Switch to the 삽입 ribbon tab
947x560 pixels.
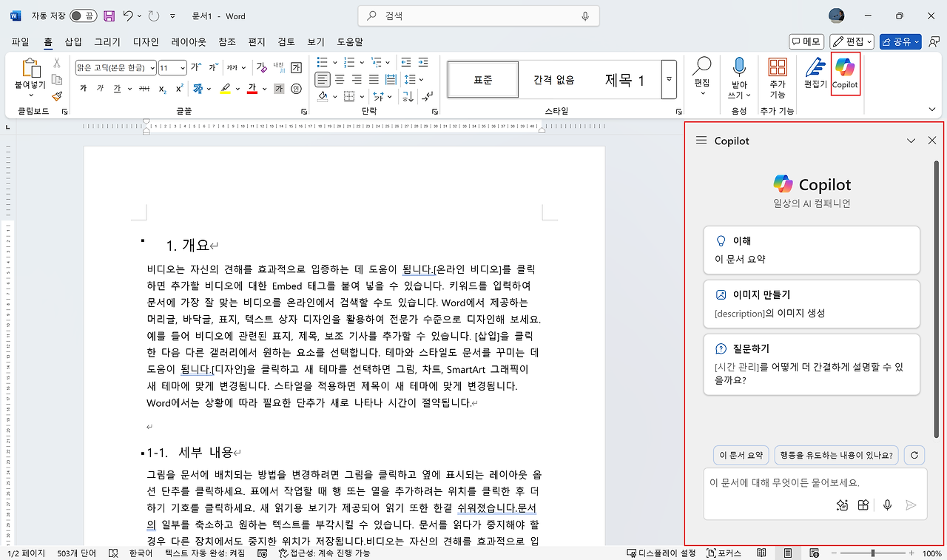click(x=72, y=41)
